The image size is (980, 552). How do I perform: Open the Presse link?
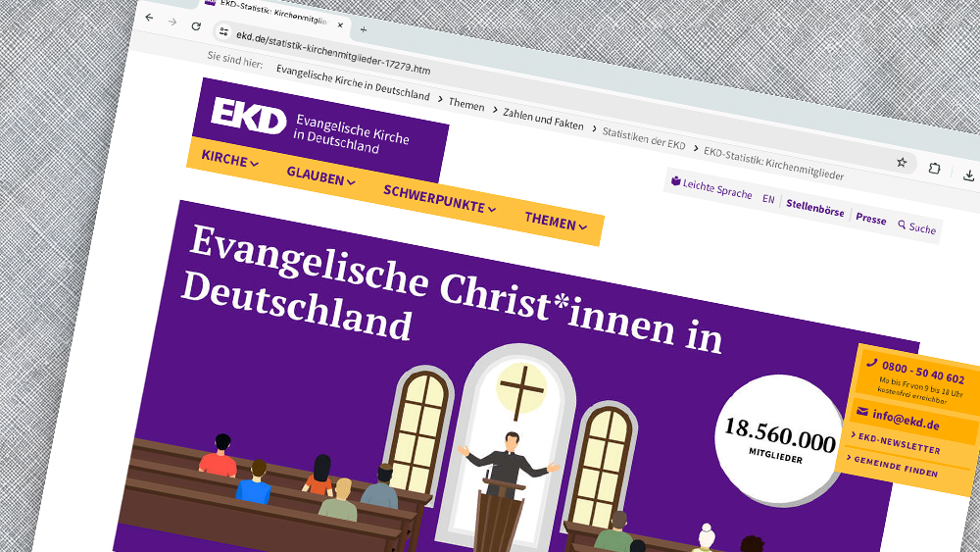[870, 219]
